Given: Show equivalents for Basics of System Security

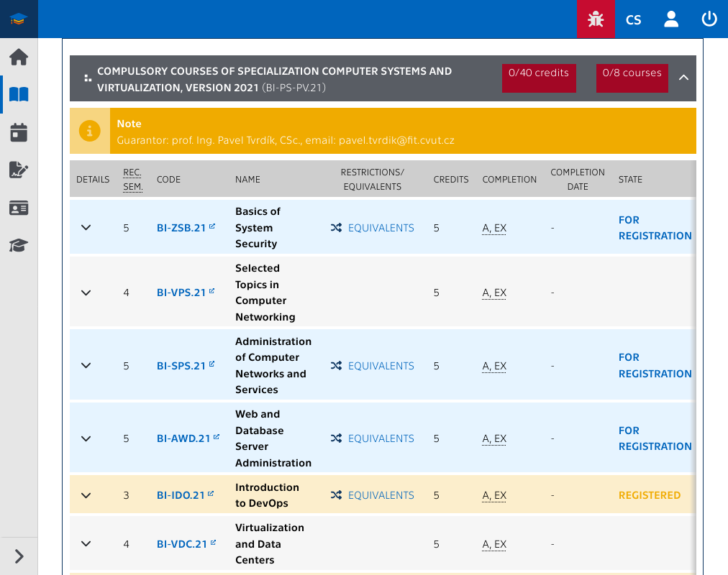Looking at the screenshot, I should click(381, 228).
